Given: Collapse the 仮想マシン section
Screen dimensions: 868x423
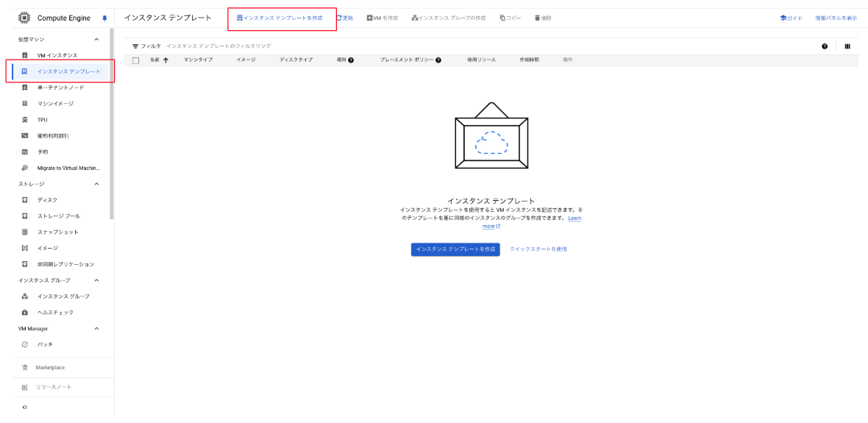Looking at the screenshot, I should click(x=97, y=39).
